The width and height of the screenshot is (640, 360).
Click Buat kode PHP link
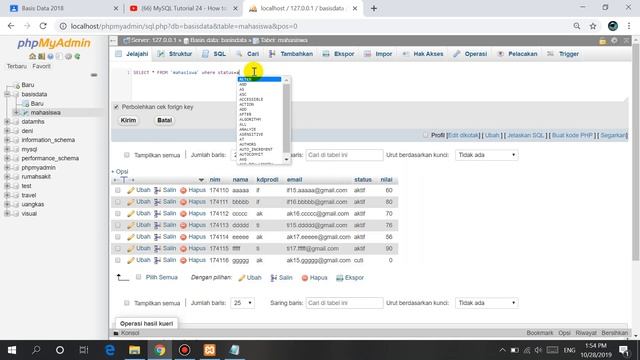[572, 135]
